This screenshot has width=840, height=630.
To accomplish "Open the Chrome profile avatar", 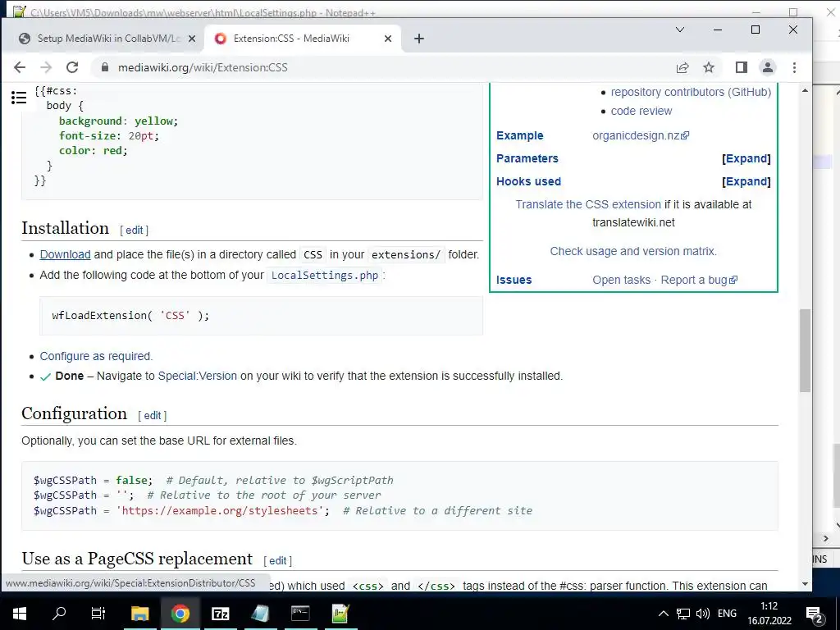I will pyautogui.click(x=768, y=67).
